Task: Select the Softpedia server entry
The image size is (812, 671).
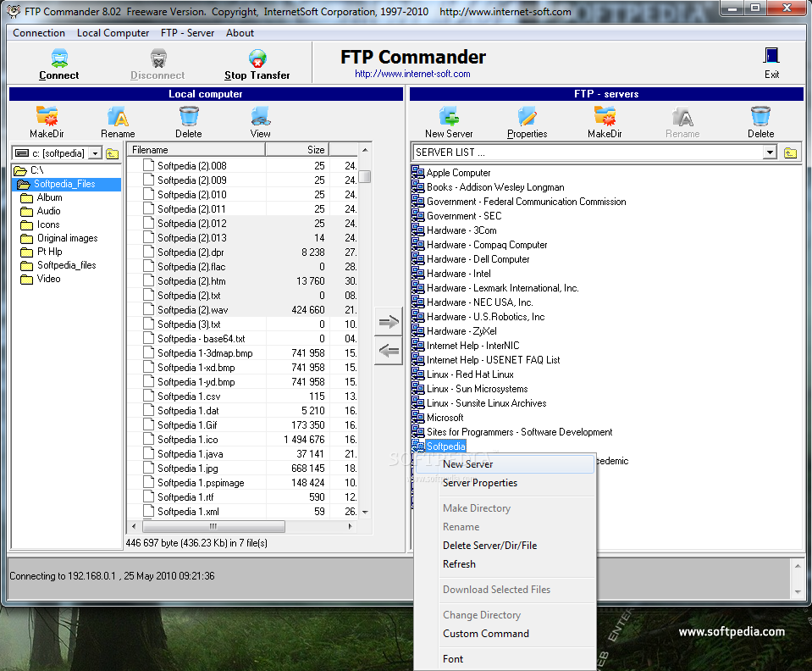Action: [446, 446]
